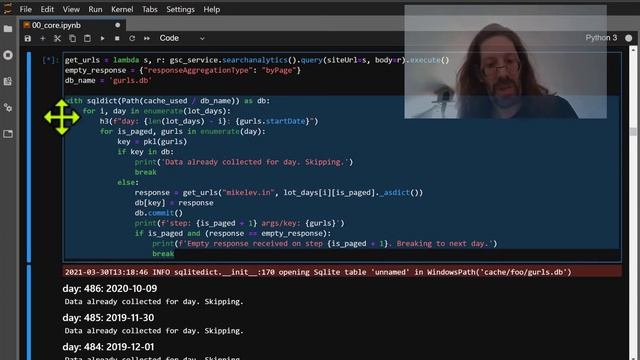This screenshot has width=640, height=360.
Task: Click the JupyterLab logo icon
Action: pyautogui.click(x=8, y=9)
